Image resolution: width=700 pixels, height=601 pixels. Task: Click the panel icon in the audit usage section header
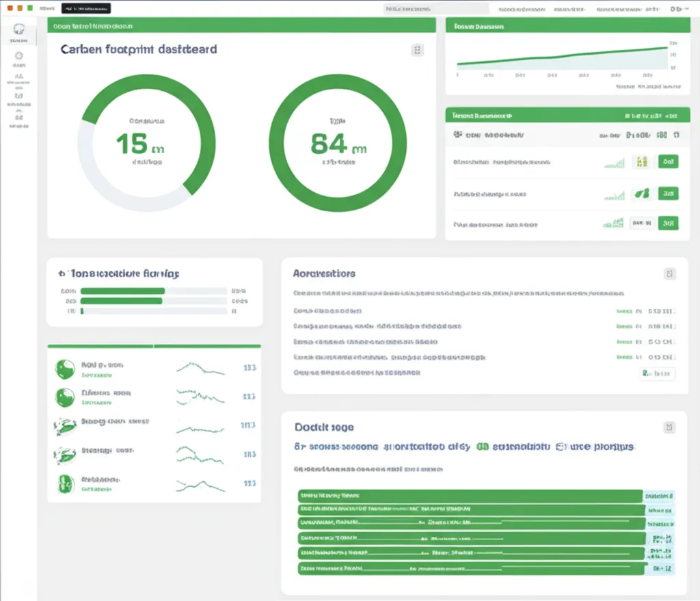670,427
